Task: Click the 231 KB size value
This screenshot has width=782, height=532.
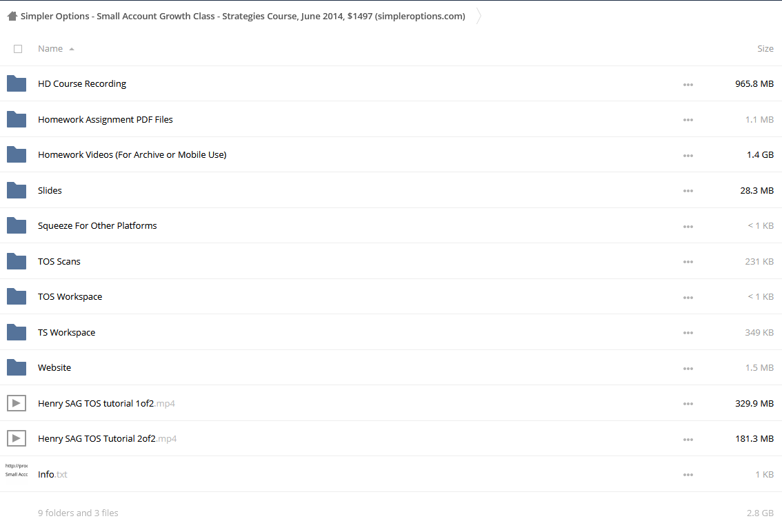Action: (x=759, y=262)
